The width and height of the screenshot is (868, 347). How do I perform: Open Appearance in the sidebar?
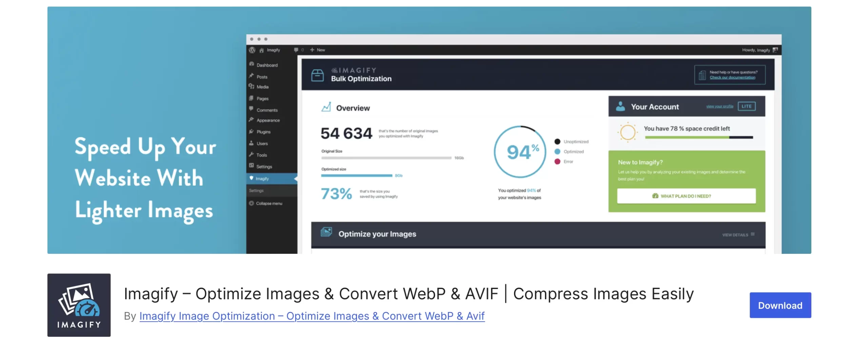pyautogui.click(x=268, y=120)
